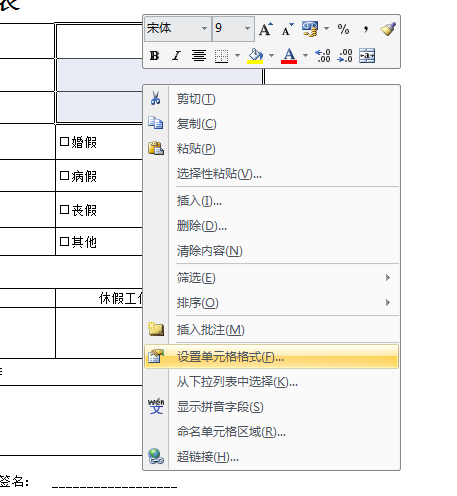Image resolution: width=457 pixels, height=496 pixels.
Task: Apply the red font color A
Action: (x=289, y=56)
